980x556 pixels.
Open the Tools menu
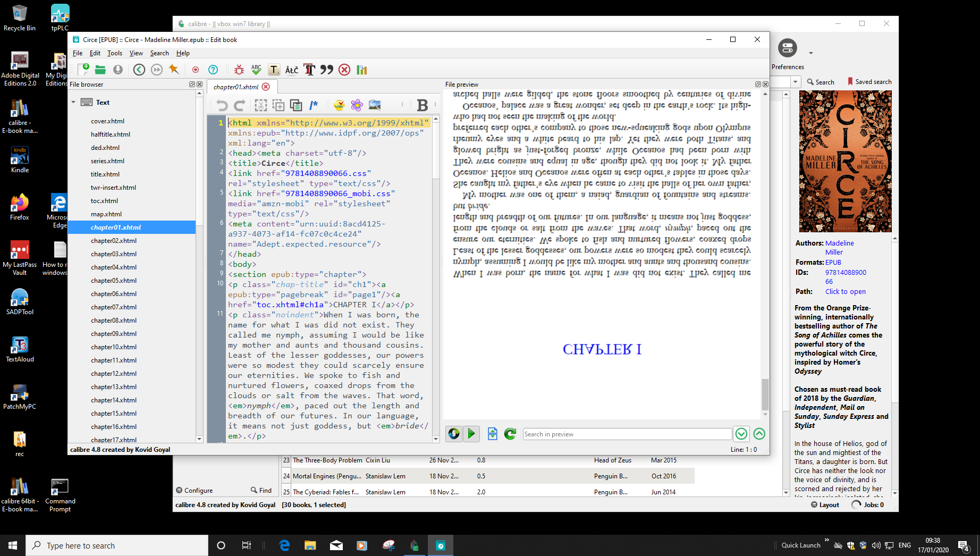(x=115, y=53)
